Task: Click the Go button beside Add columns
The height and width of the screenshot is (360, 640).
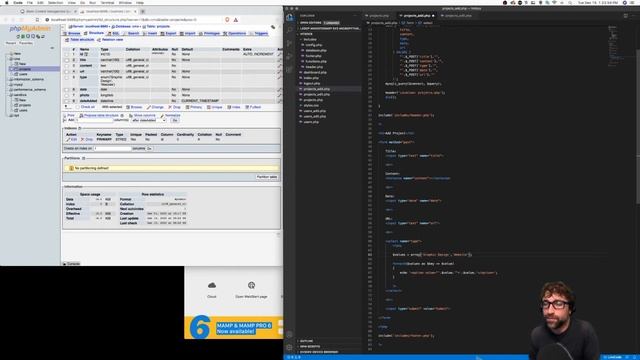Action: pos(175,120)
